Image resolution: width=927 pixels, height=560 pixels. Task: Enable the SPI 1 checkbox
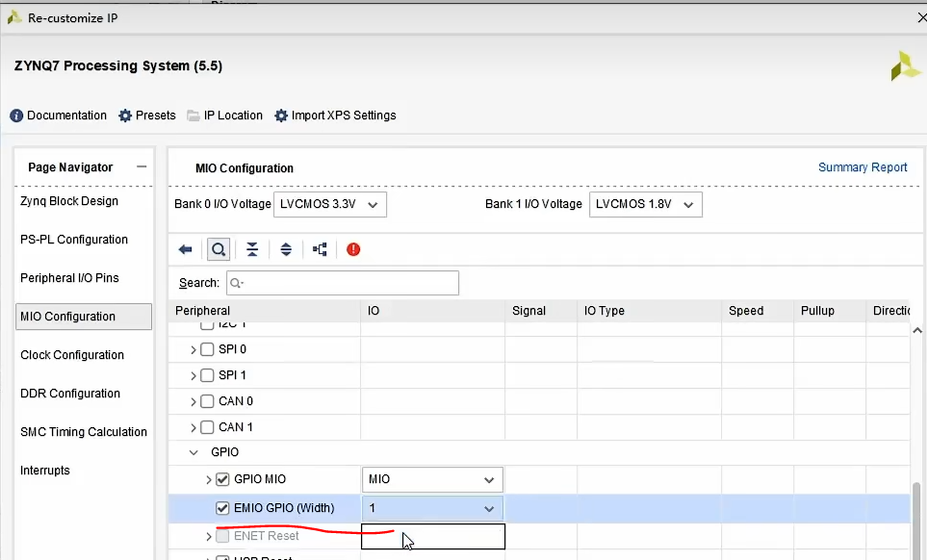click(x=207, y=375)
